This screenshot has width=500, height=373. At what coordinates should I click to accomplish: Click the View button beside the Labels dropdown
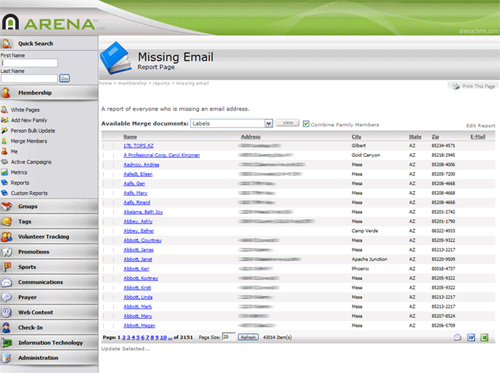(288, 123)
